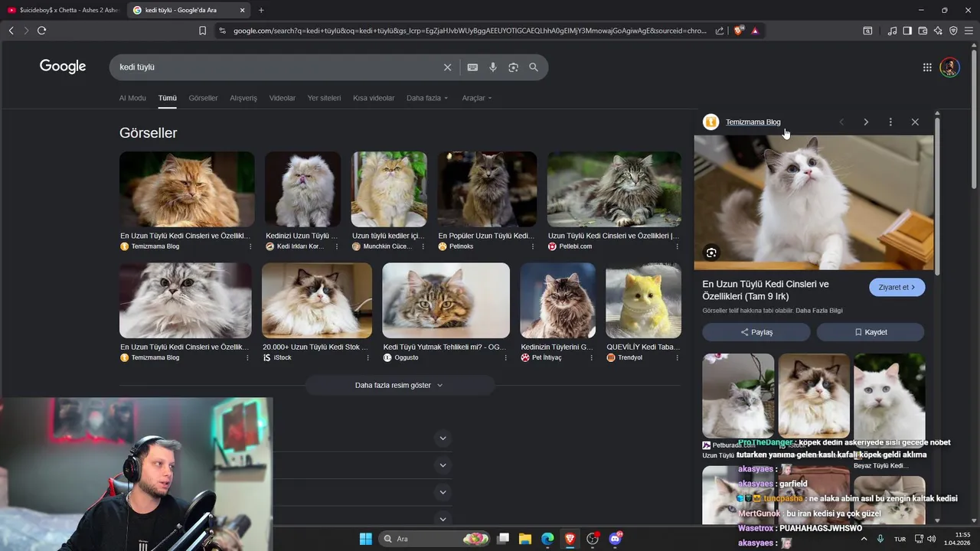This screenshot has height=551, width=980.
Task: Open the Trendyol yellow toy cat thumbnail
Action: pyautogui.click(x=643, y=301)
